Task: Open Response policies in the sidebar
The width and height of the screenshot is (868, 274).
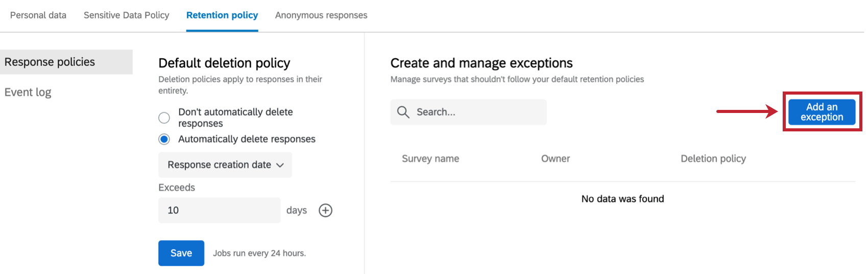Action: 50,62
